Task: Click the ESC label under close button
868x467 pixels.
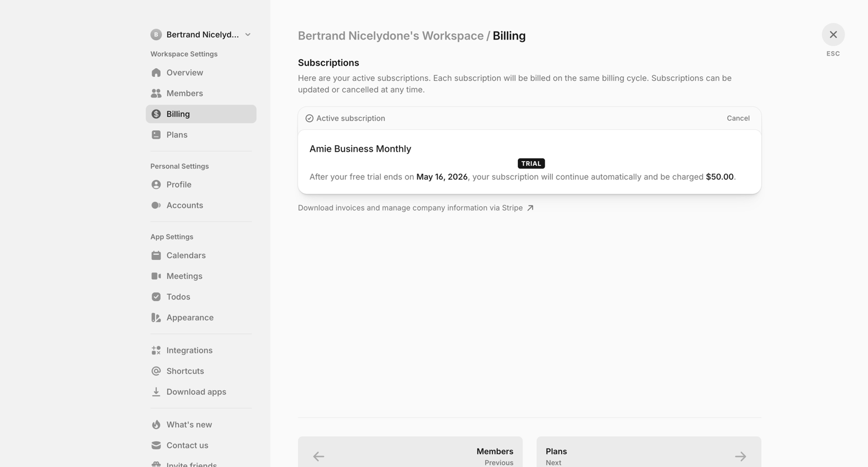Action: 833,53
